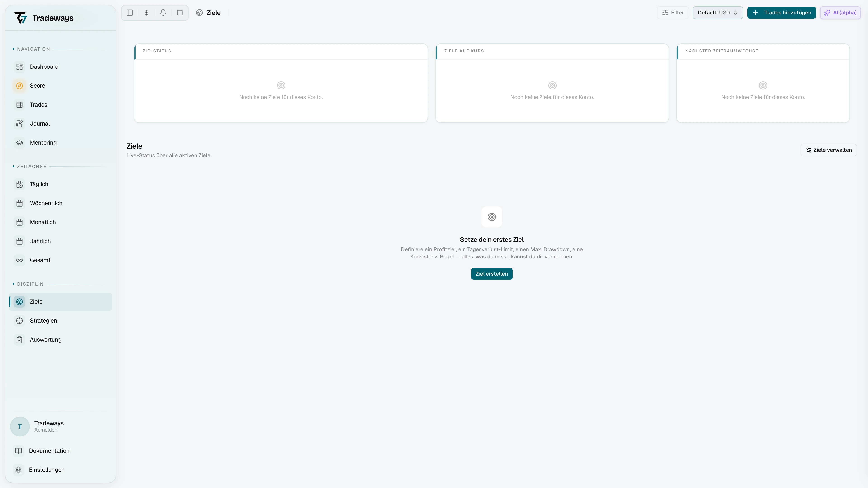Open notifications bell icon
The height and width of the screenshot is (488, 868).
click(163, 13)
